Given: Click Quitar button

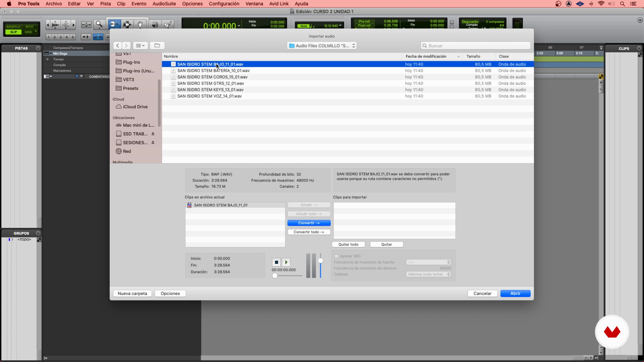Looking at the screenshot, I should click(387, 244).
